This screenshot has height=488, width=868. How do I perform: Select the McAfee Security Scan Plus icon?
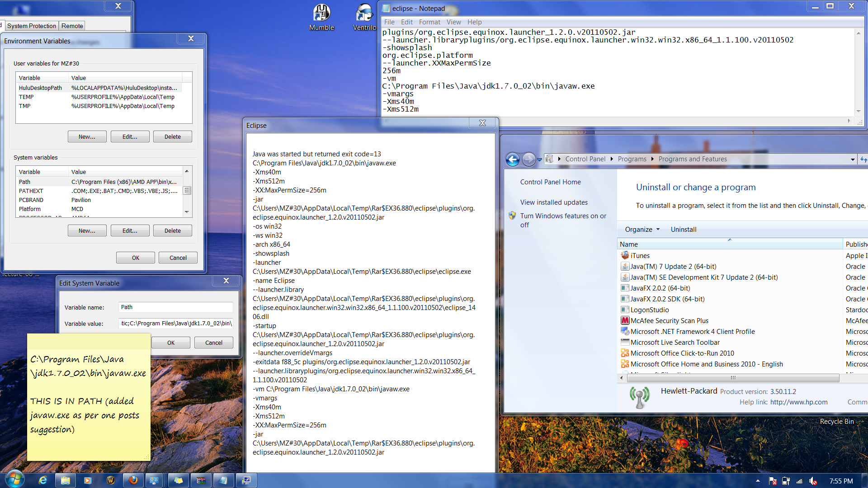[x=625, y=320]
